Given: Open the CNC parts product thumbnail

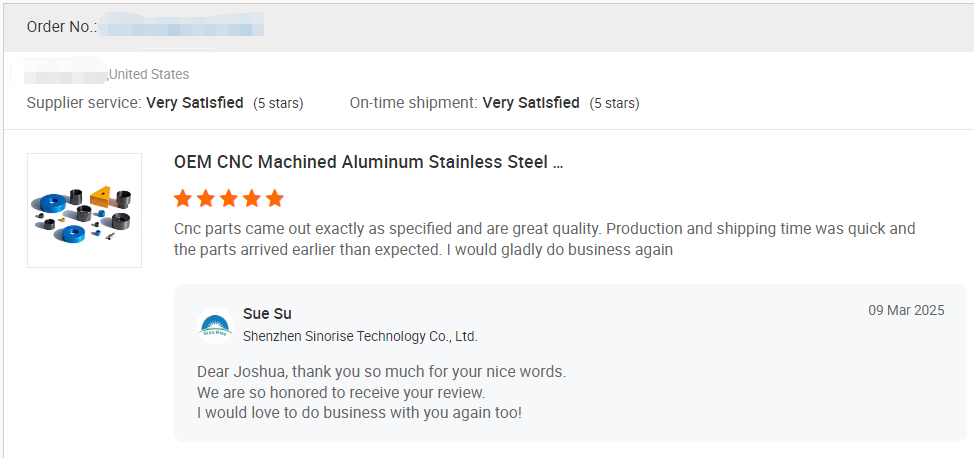Looking at the screenshot, I should point(84,210).
